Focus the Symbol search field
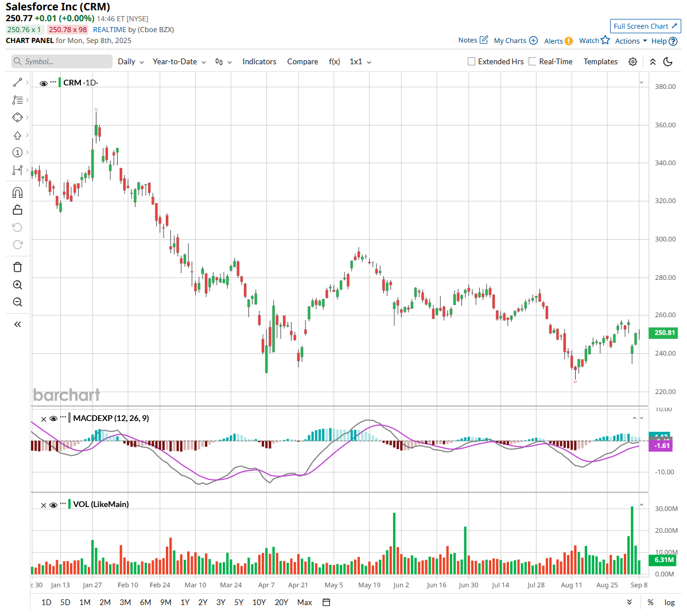Screen dimensions: 687x616 coord(62,61)
